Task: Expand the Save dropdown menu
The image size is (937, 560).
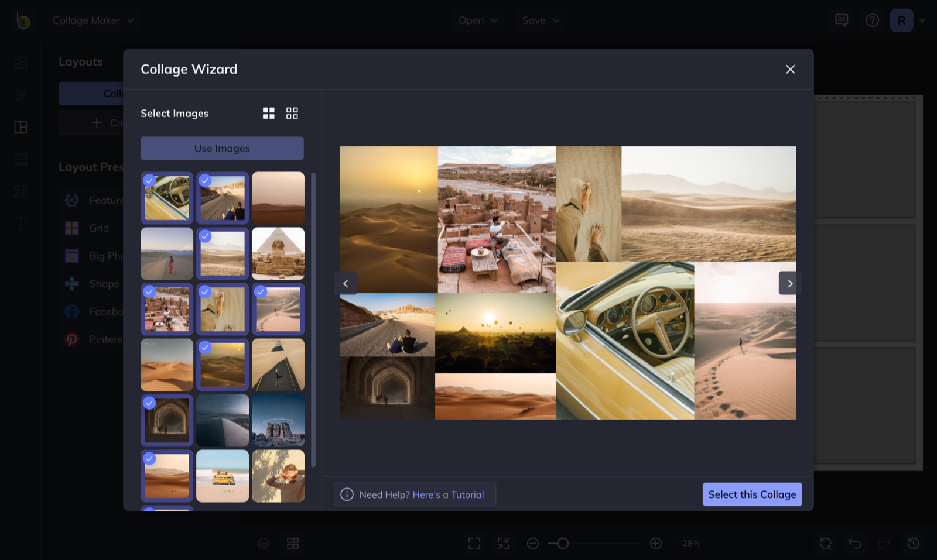Action: click(540, 20)
